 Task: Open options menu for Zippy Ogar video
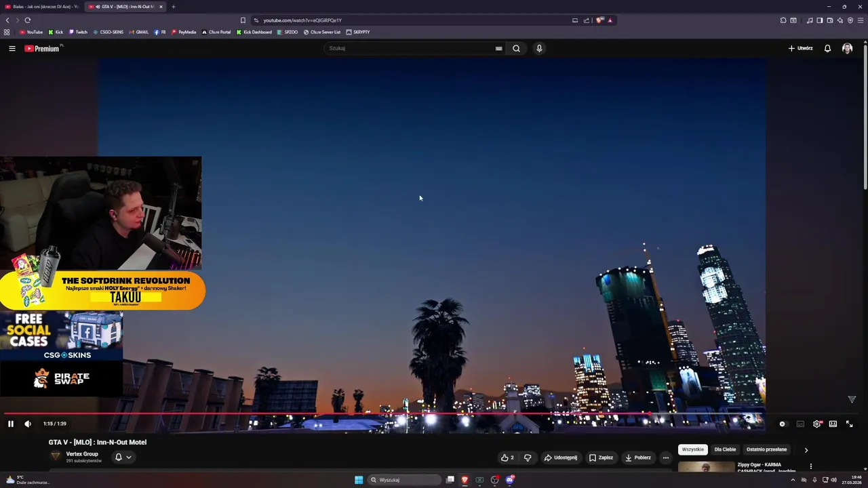[810, 466]
